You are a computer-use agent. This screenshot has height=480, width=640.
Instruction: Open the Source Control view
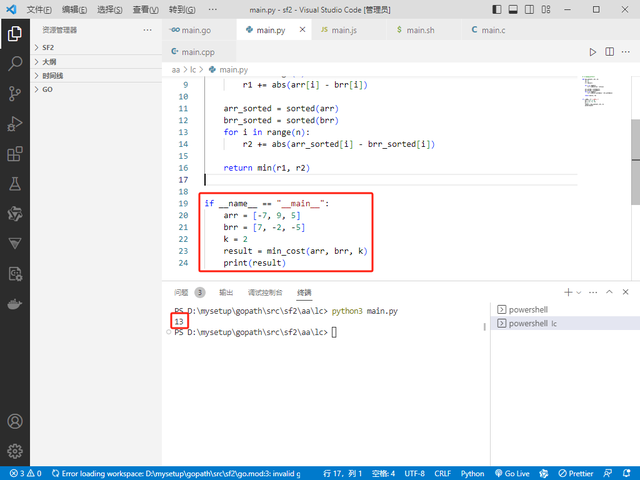(15, 93)
